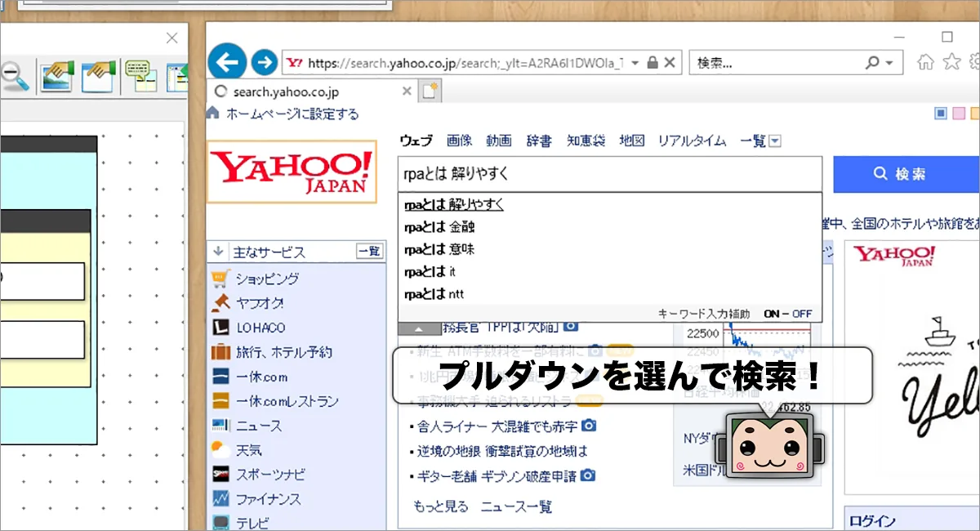980x531 pixels.
Task: Open ショッピング in the services sidebar
Action: point(268,279)
